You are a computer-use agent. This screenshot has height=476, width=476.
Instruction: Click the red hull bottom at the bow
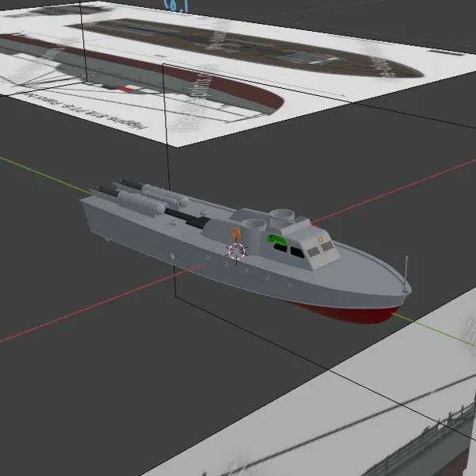pyautogui.click(x=349, y=313)
